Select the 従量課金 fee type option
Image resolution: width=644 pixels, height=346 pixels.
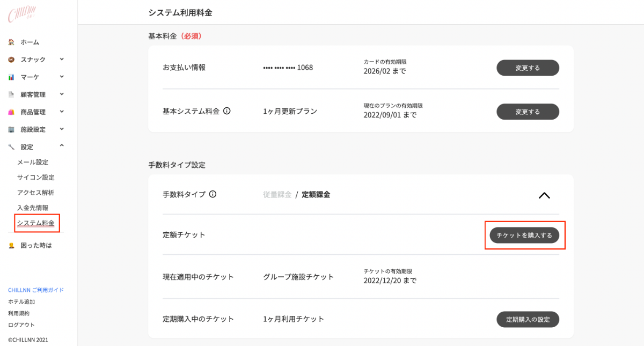pyautogui.click(x=277, y=195)
